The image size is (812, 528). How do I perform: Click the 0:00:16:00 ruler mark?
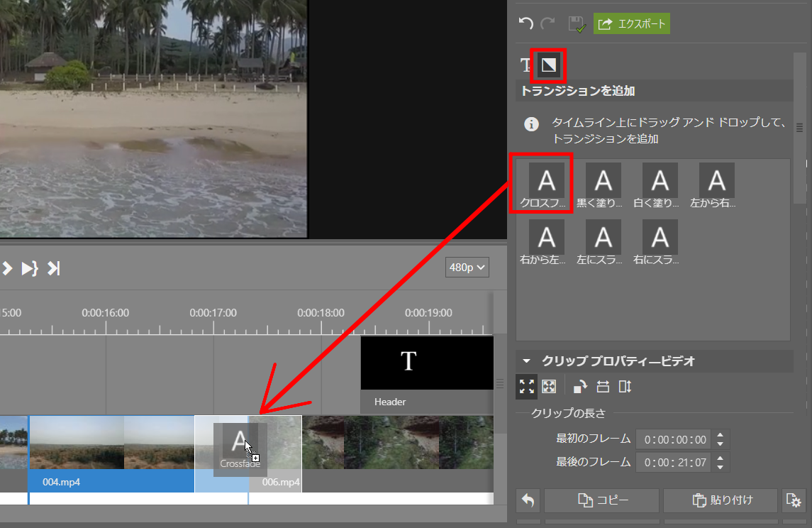[x=105, y=313]
